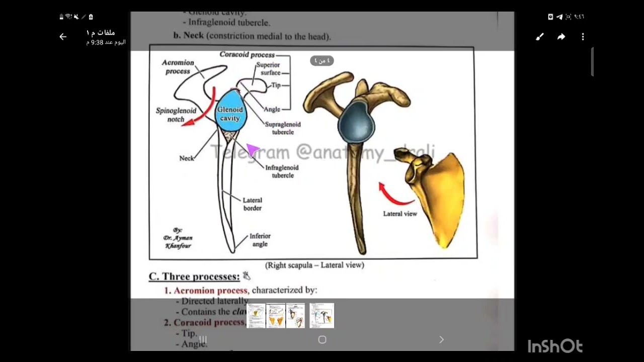Image resolution: width=644 pixels, height=362 pixels.
Task: Tap the Android back chevron in navigation bar
Action: 441,339
